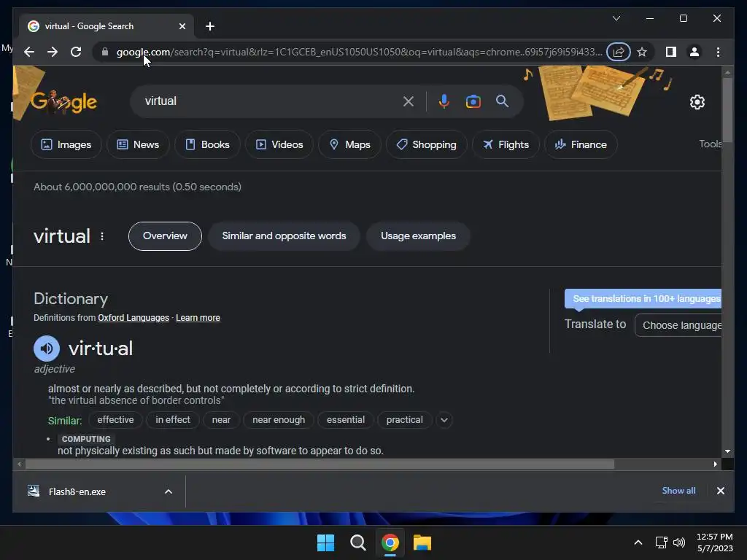Click the 'effective' synonym chip
Viewport: 747px width, 560px height.
(x=115, y=419)
